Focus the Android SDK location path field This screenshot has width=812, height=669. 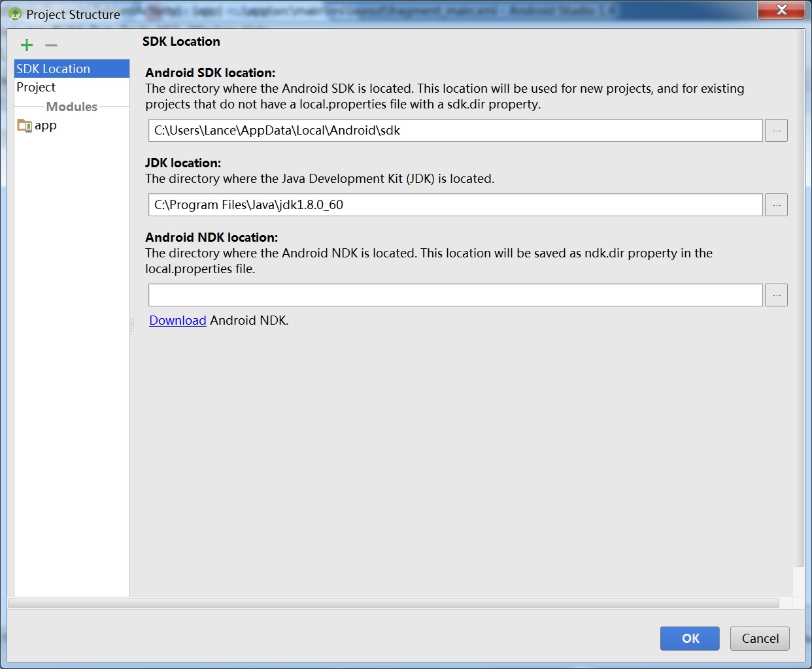click(x=456, y=131)
